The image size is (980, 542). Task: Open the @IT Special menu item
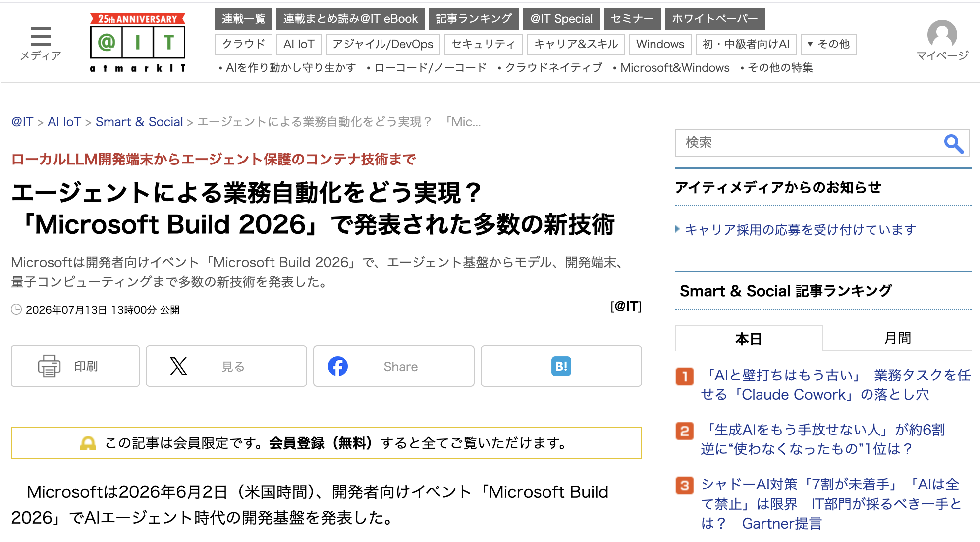pyautogui.click(x=561, y=19)
